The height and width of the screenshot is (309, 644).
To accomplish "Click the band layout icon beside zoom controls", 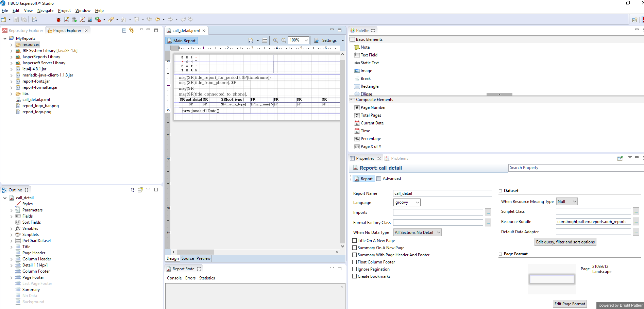I will (265, 40).
